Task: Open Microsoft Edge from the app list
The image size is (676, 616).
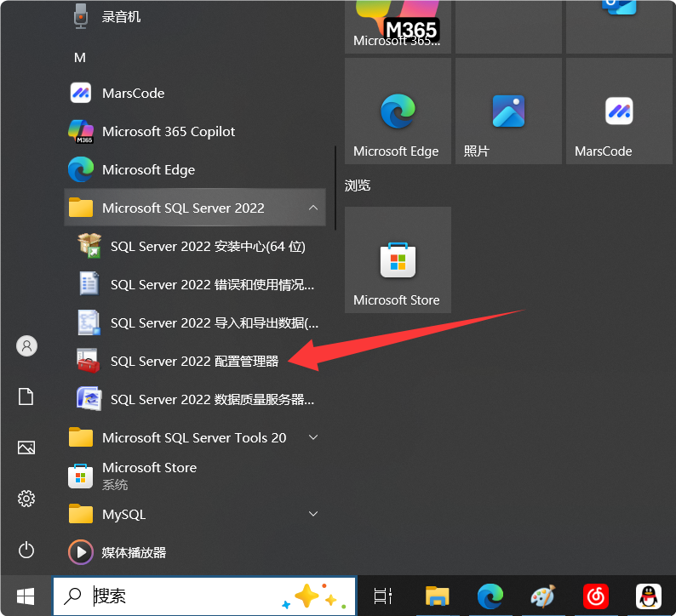Action: coord(195,169)
